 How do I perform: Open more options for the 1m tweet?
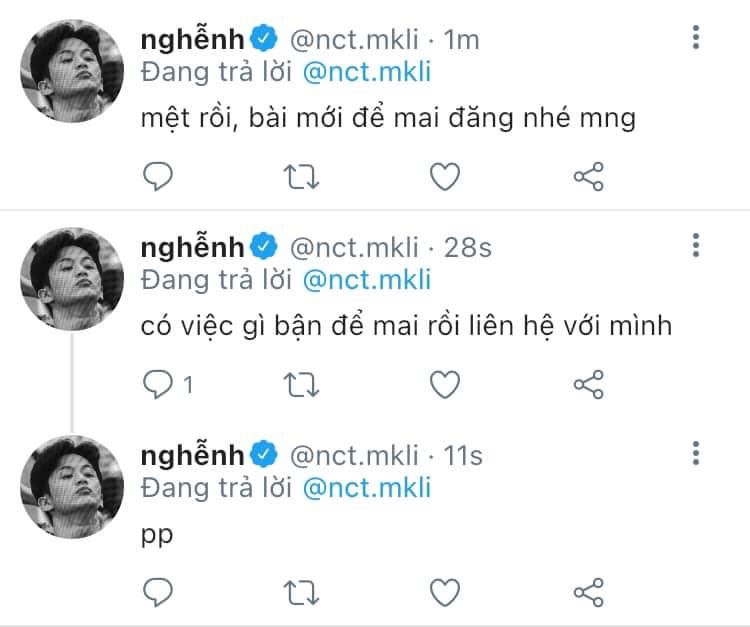(696, 38)
